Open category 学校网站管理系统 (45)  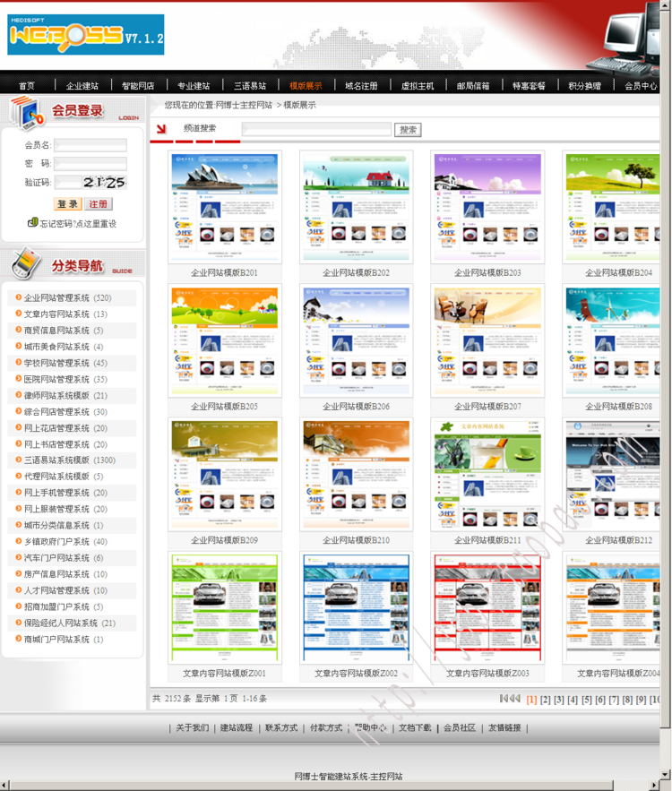(x=65, y=363)
